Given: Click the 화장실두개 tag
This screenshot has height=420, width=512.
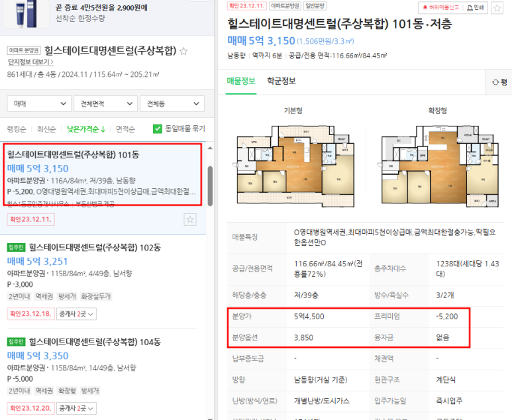Looking at the screenshot, I should [96, 296].
